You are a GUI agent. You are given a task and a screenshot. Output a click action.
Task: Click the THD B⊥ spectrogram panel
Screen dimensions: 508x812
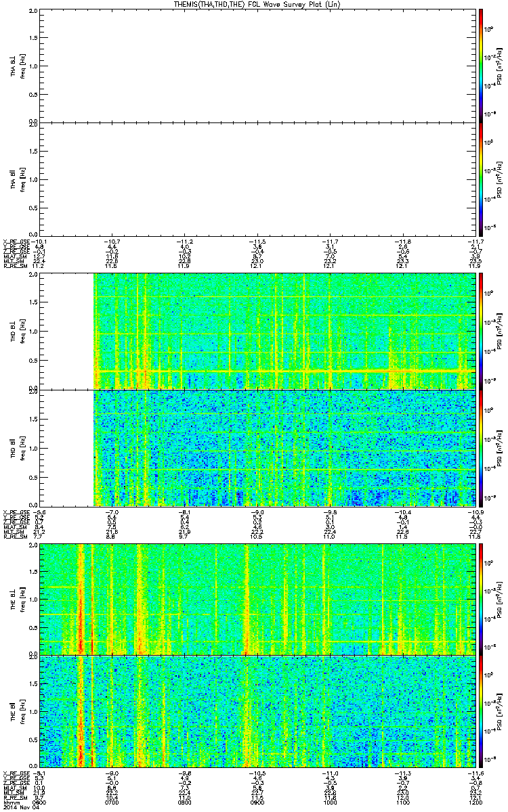pyautogui.click(x=257, y=331)
